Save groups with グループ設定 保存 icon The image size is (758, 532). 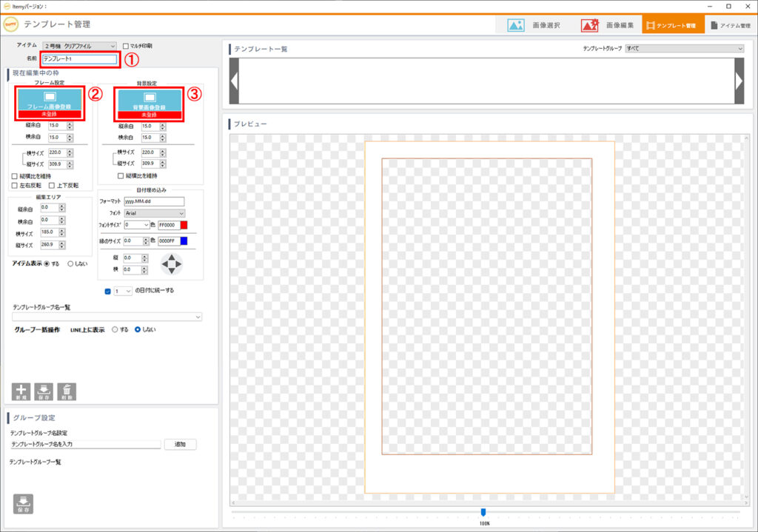click(x=22, y=503)
